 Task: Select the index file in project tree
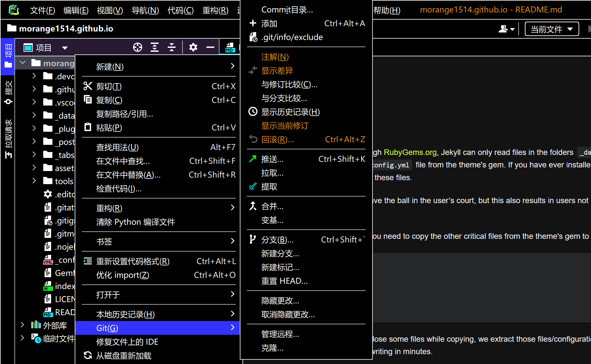59,286
